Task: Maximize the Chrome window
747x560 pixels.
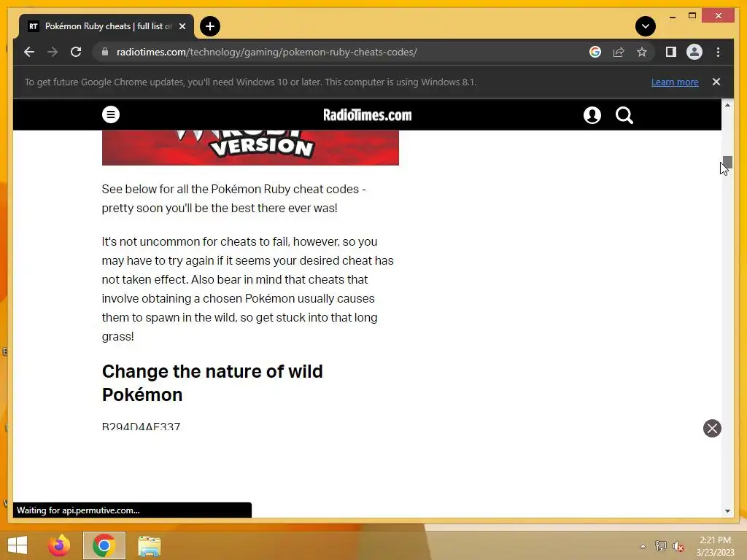Action: pos(692,16)
